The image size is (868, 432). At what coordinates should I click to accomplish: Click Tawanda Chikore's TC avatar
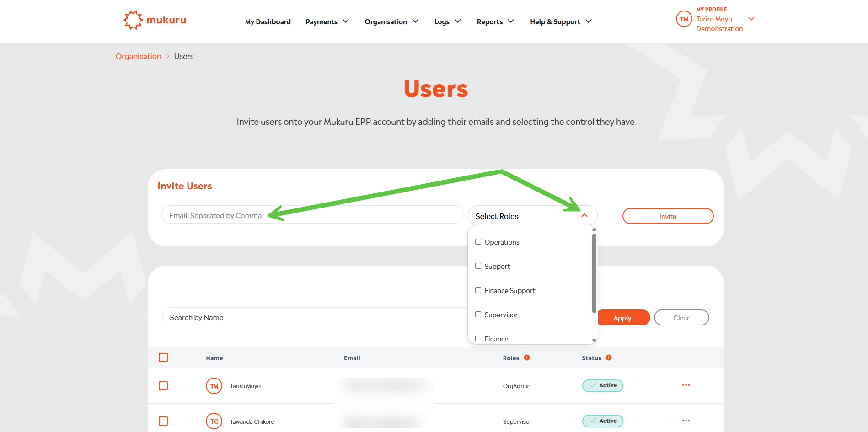click(x=214, y=421)
